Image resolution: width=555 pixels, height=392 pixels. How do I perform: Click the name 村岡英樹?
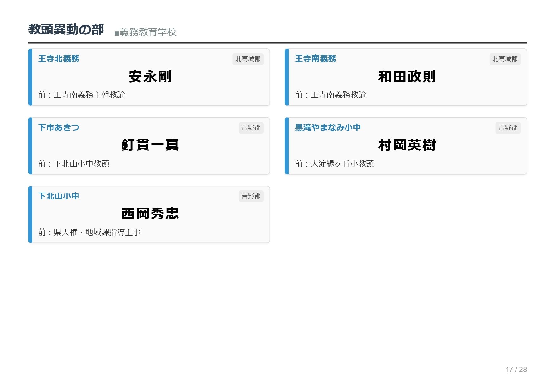(407, 145)
